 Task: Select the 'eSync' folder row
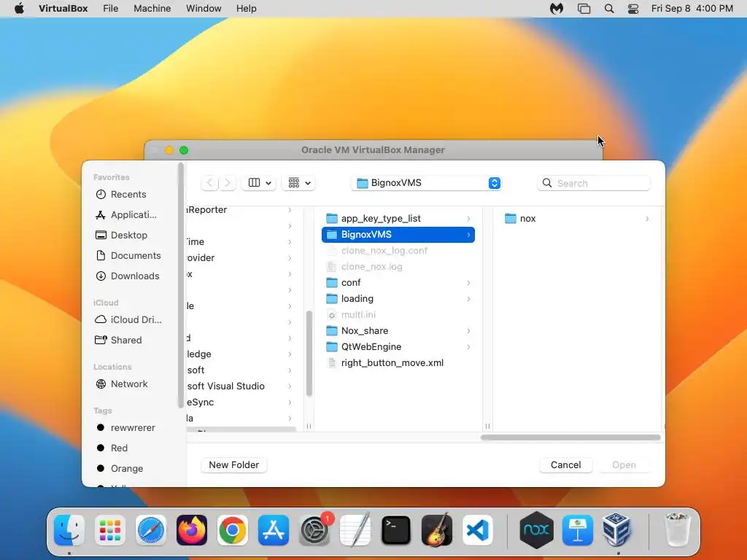[x=241, y=402]
